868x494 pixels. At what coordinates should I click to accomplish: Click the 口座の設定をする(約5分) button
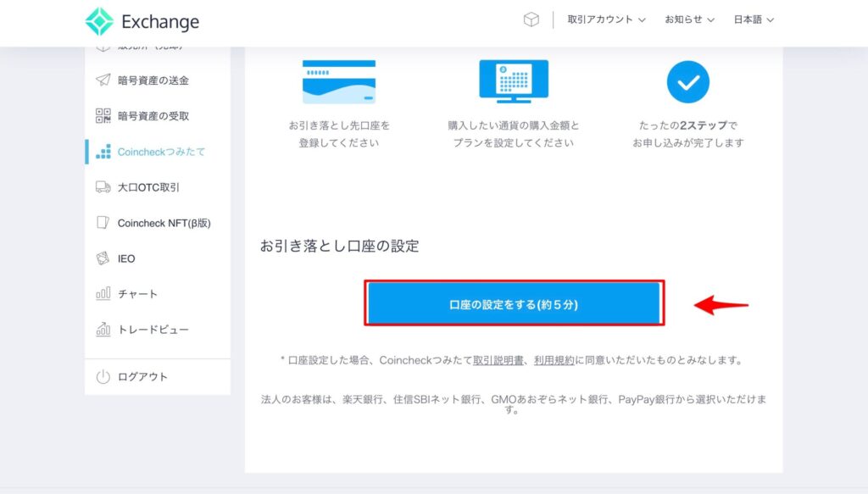pyautogui.click(x=514, y=303)
